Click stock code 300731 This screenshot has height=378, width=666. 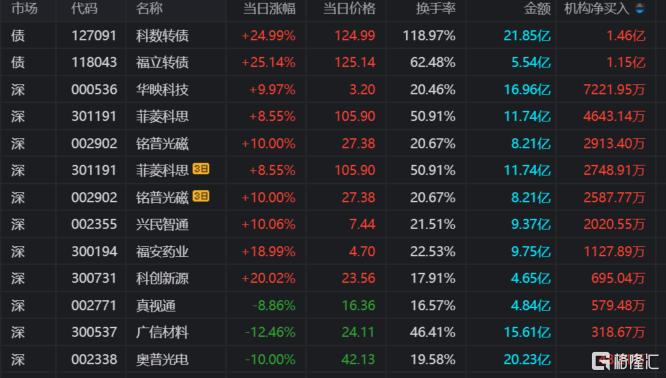click(94, 279)
